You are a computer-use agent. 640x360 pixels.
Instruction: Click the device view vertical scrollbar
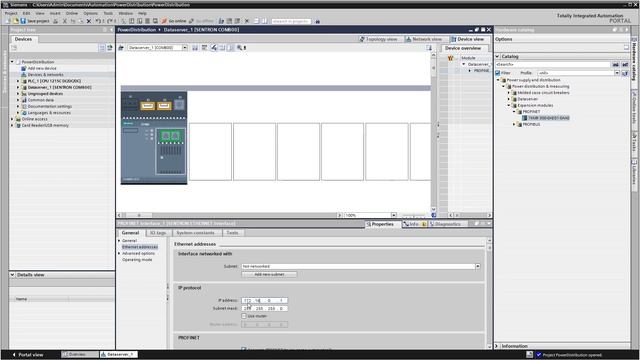(433, 131)
